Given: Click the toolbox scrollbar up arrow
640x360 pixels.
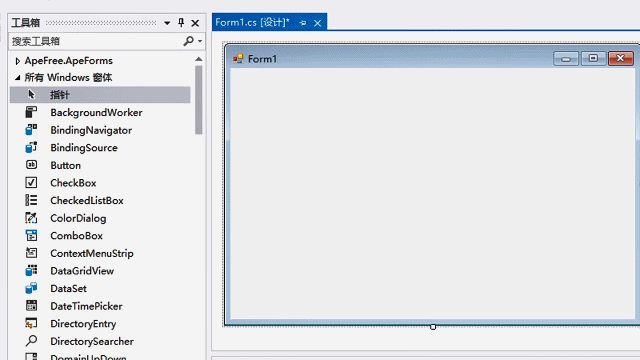Looking at the screenshot, I should pyautogui.click(x=199, y=60).
